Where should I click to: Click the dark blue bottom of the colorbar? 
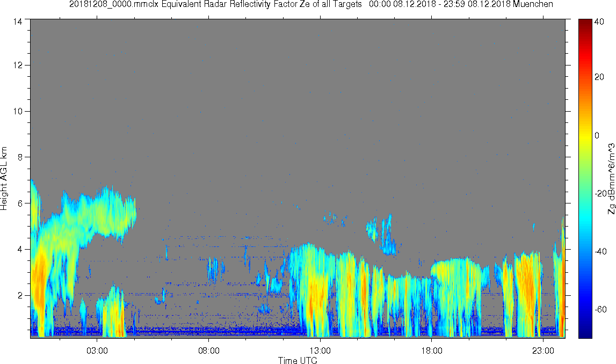(x=585, y=333)
